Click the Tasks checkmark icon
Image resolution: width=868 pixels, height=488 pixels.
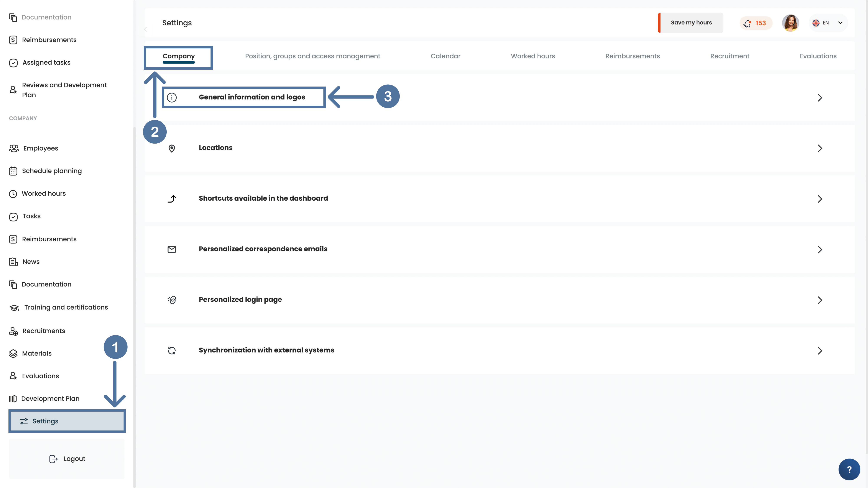click(13, 216)
